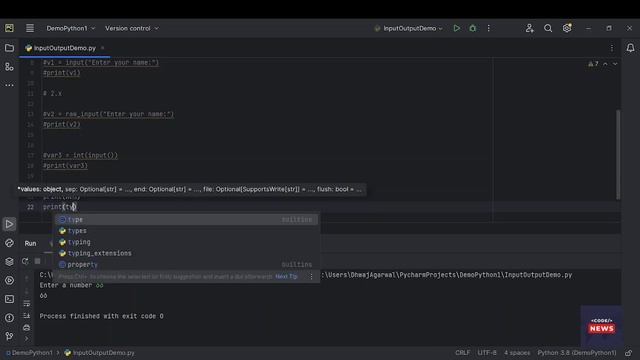Viewport: 640px width, 360px height.
Task: Place cursor on line 22 print statement
Action: pos(60,207)
